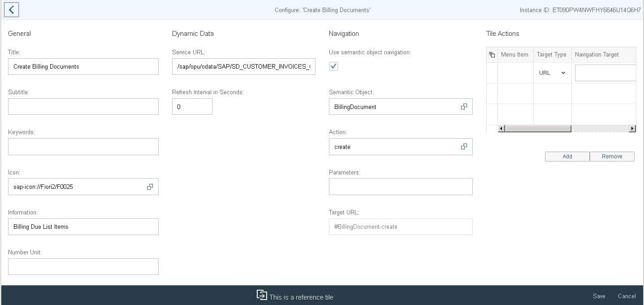Click the Menu Item column header
This screenshot has height=305, width=644.
point(514,55)
